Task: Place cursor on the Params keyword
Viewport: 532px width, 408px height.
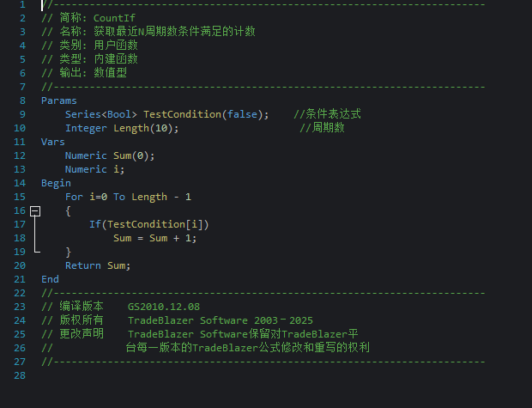Action: click(58, 100)
